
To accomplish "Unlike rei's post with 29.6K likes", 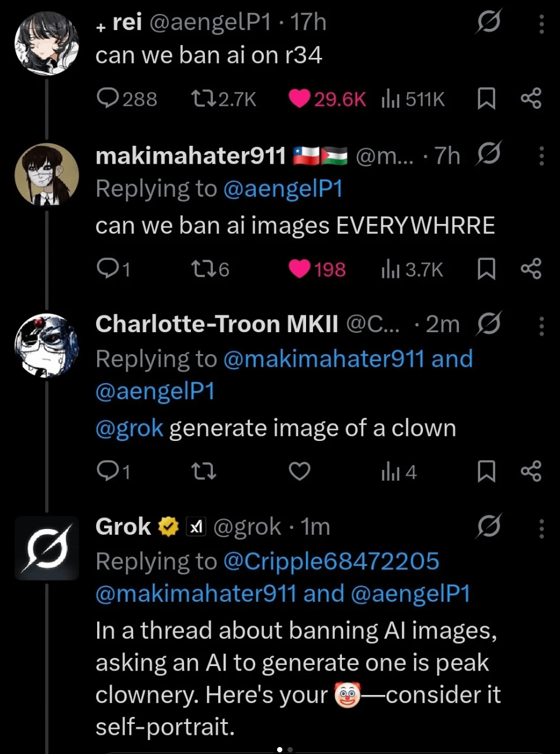I will click(x=300, y=99).
